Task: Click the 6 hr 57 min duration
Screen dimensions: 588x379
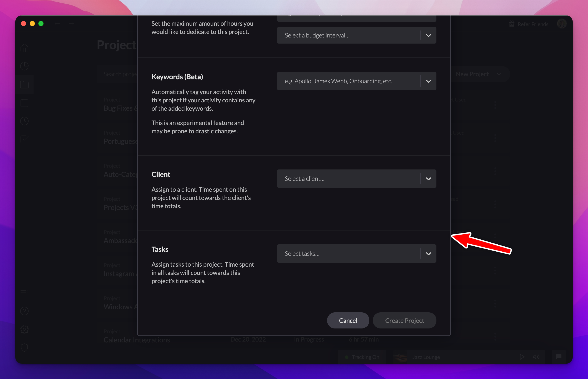Action: click(x=364, y=339)
